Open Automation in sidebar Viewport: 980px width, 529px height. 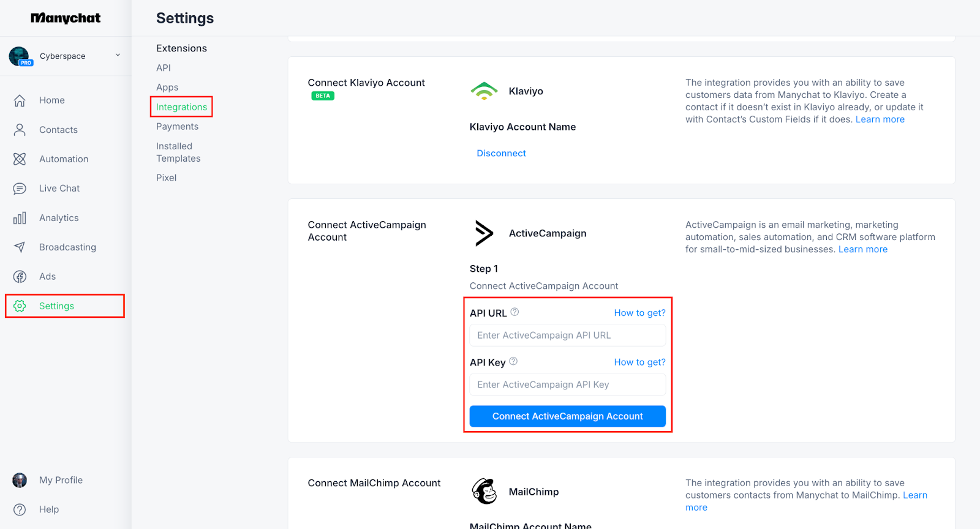[64, 159]
